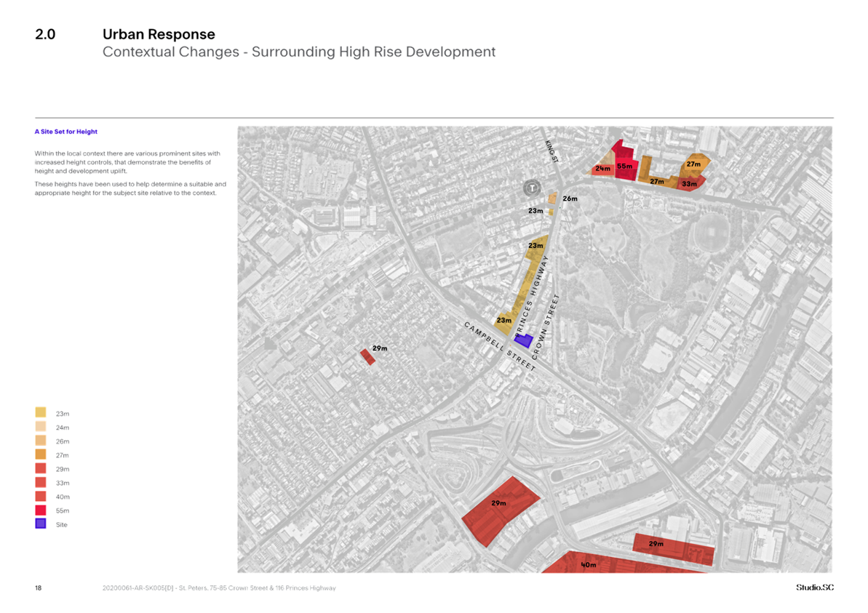This screenshot has height=613, width=868.
Task: Select the 24m building footprint
Action: (x=602, y=168)
